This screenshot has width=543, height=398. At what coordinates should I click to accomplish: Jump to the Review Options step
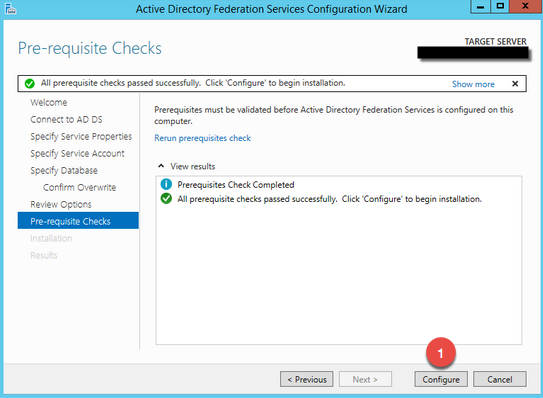click(61, 204)
